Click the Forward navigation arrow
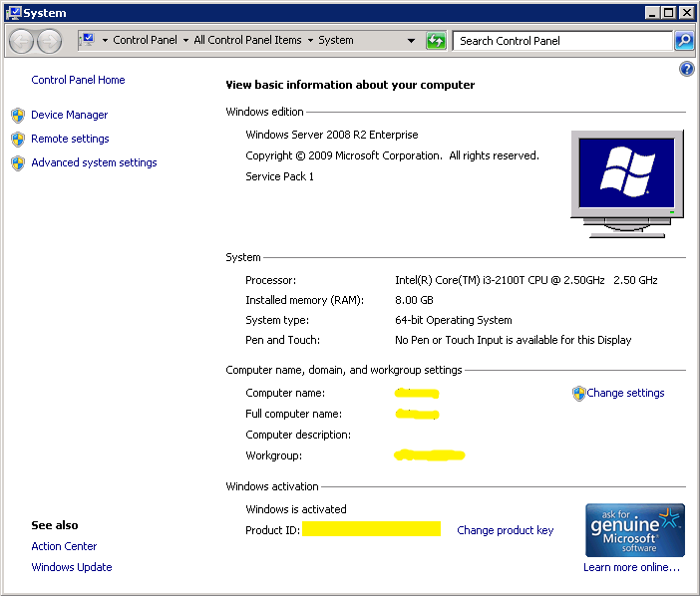Screen dimensions: 700x596 point(49,41)
